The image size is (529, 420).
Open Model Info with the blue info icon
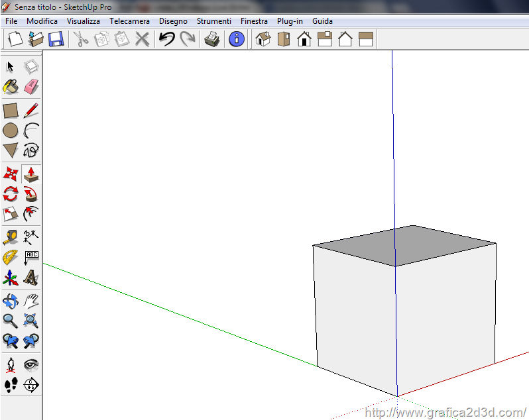(x=236, y=39)
